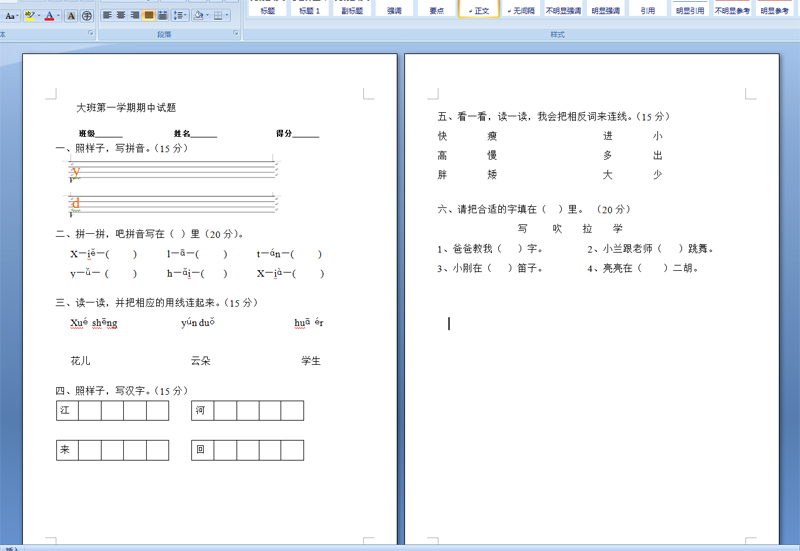Click table cell containing 回
The width and height of the screenshot is (800, 551).
tap(203, 450)
